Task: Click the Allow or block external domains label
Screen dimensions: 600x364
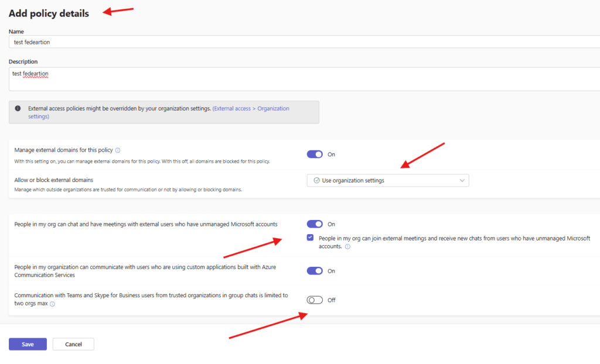Action: pyautogui.click(x=54, y=180)
